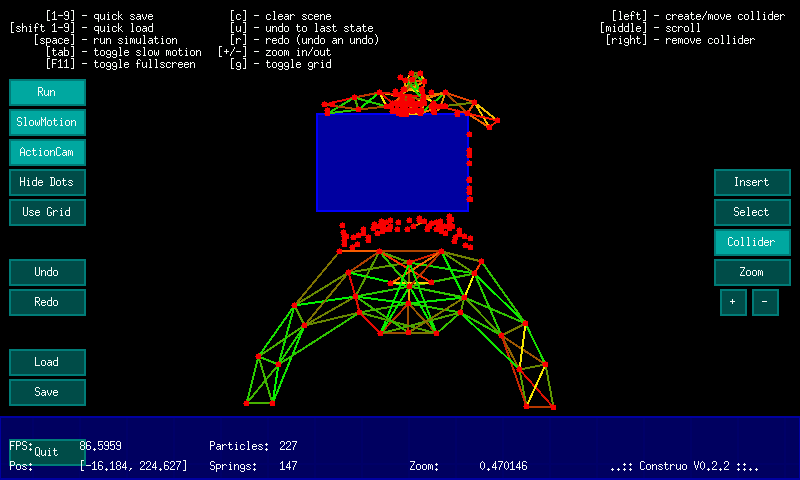The image size is (800, 480).
Task: Quit the Construo application
Action: pyautogui.click(x=47, y=452)
